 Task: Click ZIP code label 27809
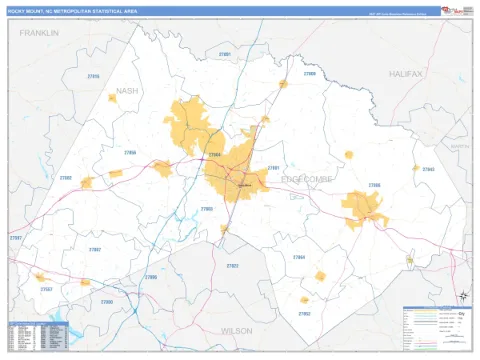point(310,74)
